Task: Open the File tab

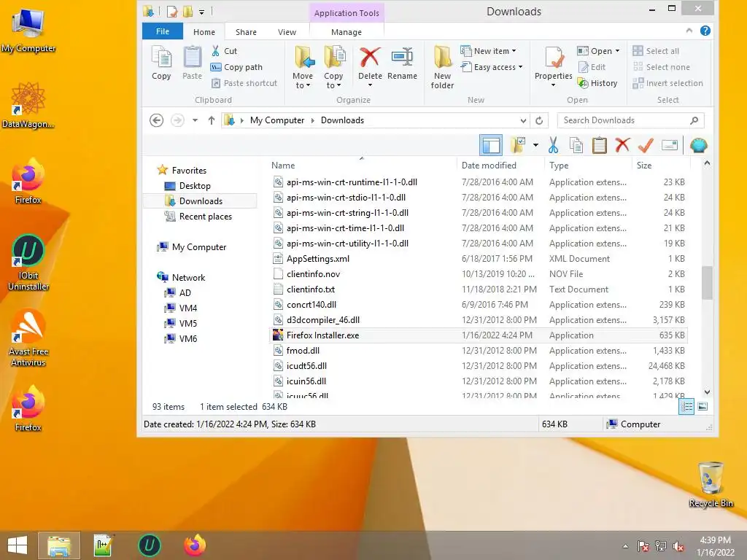Action: [x=163, y=31]
